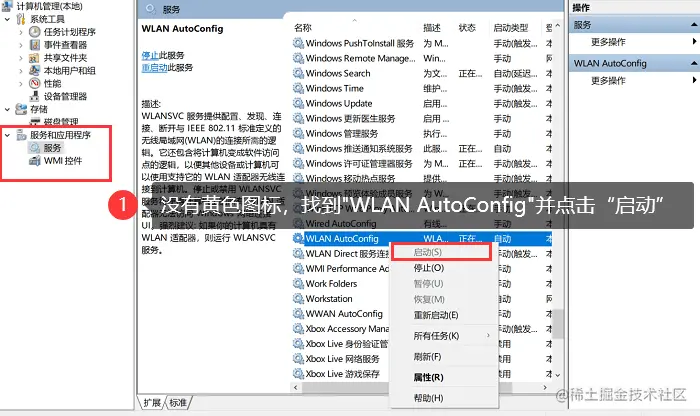Screen dimensions: 700x416
Task: Click the vertical scrollbar down arrow
Action: [558, 375]
